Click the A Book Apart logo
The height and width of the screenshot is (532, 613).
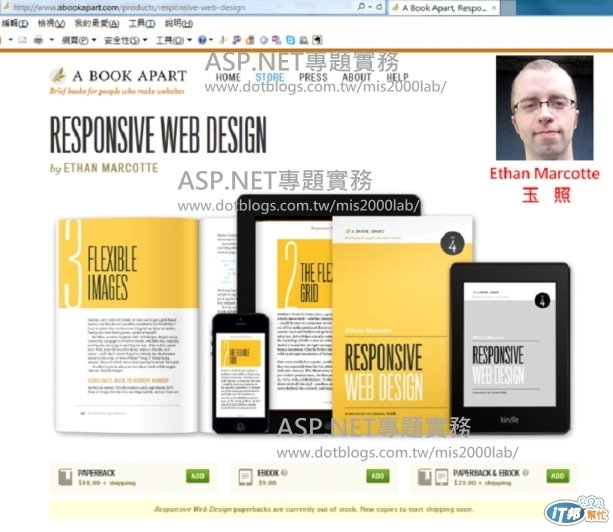(x=118, y=81)
